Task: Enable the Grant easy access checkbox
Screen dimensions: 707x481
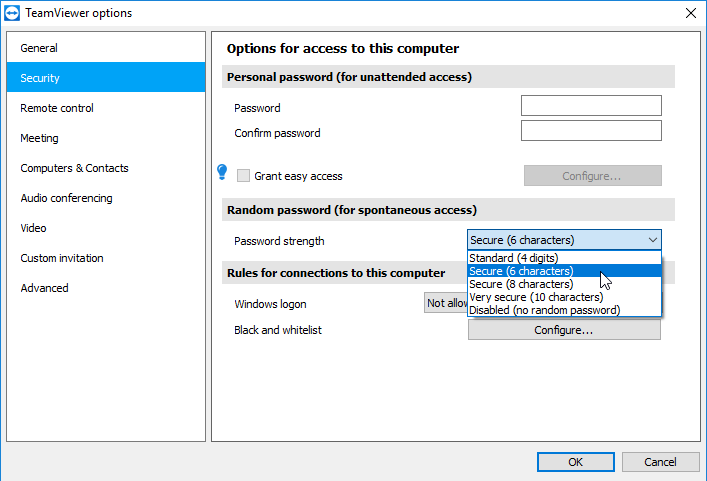Action: [x=243, y=176]
